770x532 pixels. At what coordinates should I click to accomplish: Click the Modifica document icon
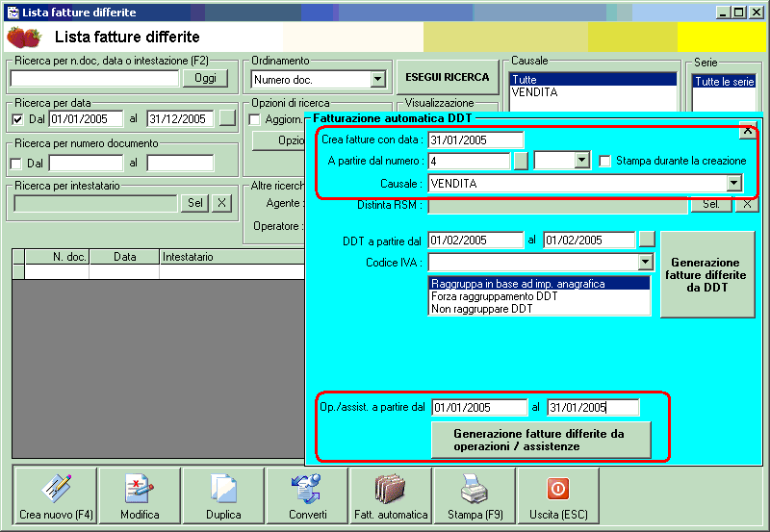point(139,489)
